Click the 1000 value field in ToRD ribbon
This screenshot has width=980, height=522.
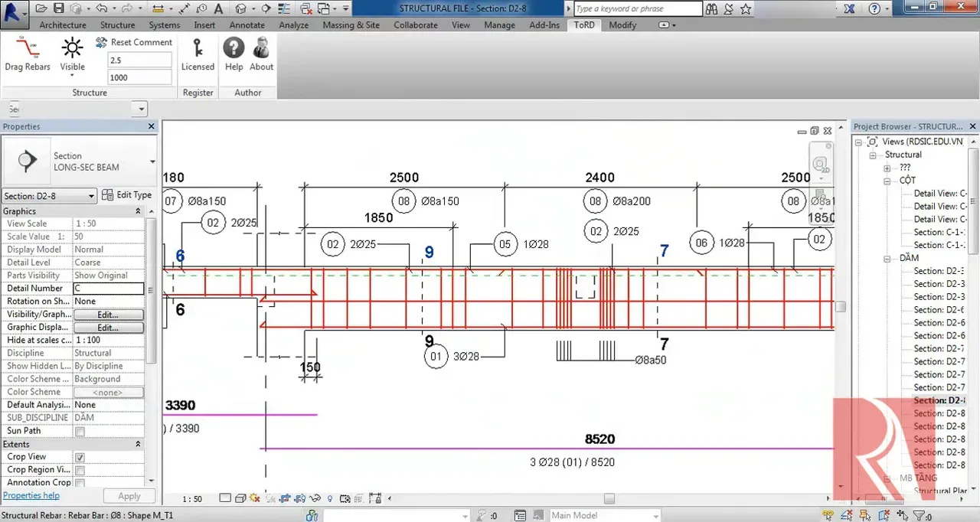[x=139, y=77]
